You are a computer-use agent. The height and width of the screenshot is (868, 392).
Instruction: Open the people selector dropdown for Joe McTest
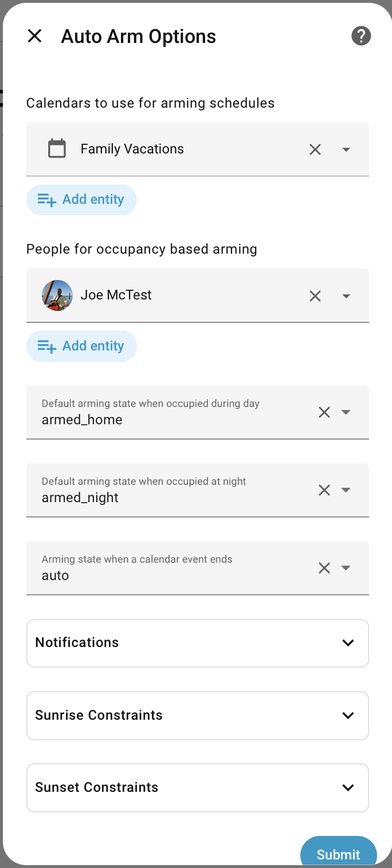pyautogui.click(x=346, y=295)
